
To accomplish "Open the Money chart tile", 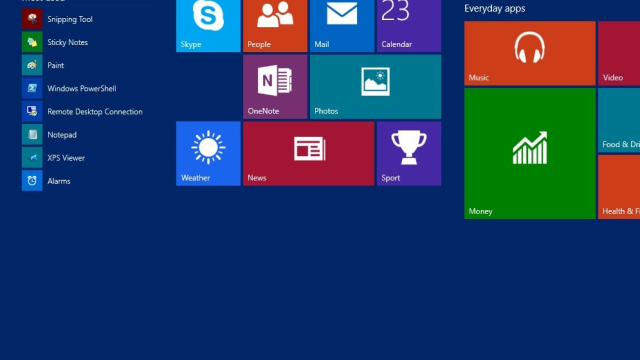I will pyautogui.click(x=530, y=153).
